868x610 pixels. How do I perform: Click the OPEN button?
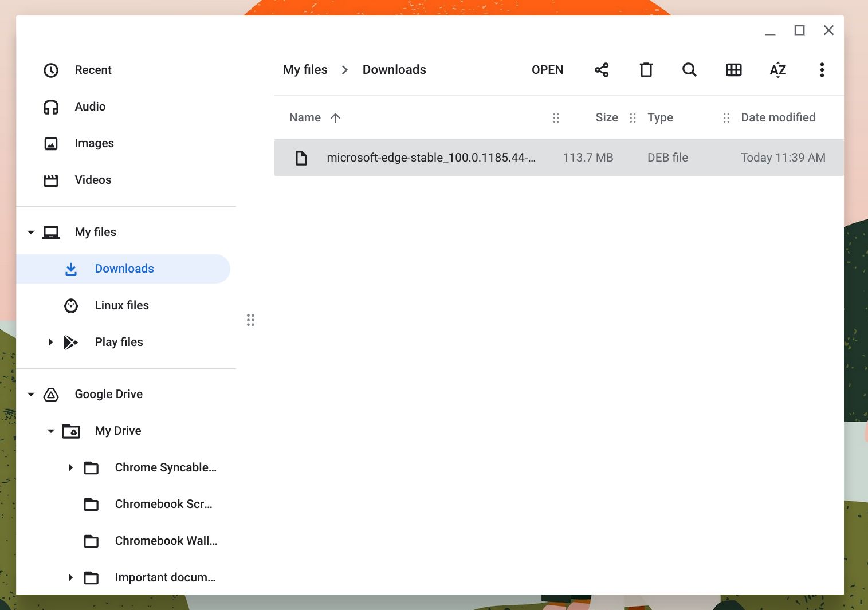point(547,69)
